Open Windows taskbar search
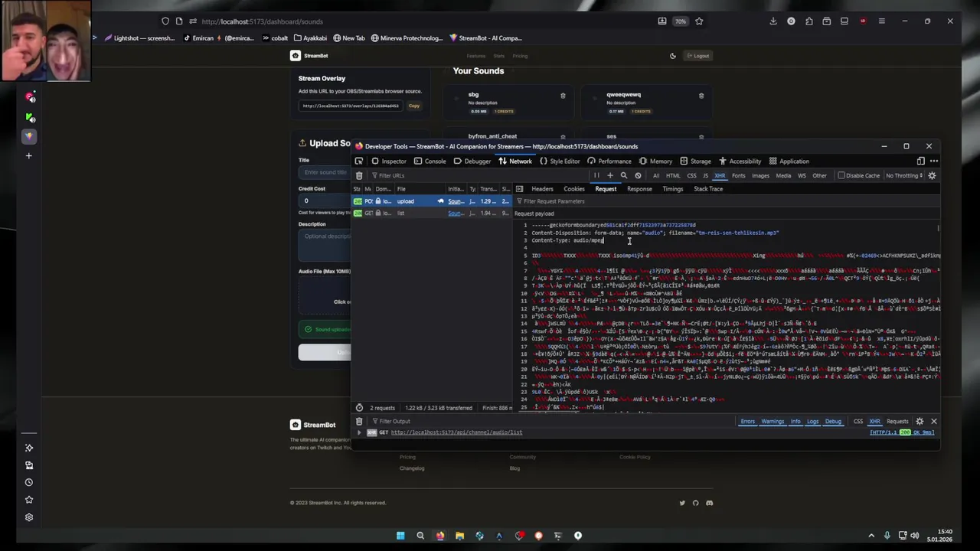980x551 pixels. coord(420,536)
